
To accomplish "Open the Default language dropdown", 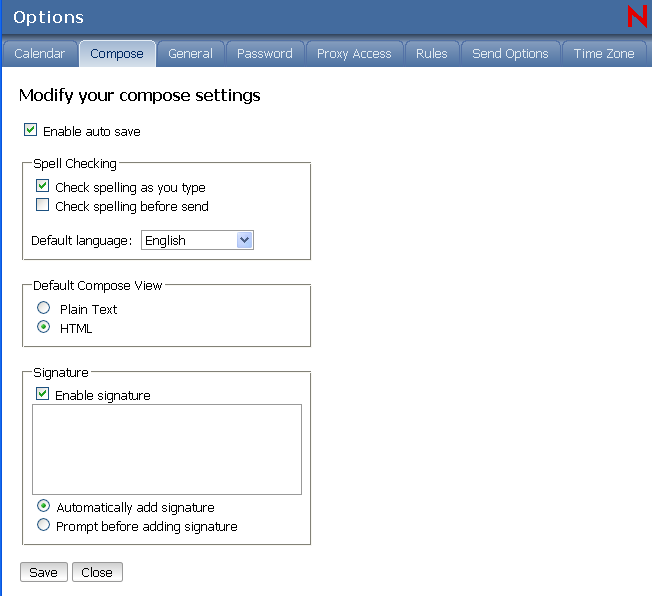I will (198, 240).
